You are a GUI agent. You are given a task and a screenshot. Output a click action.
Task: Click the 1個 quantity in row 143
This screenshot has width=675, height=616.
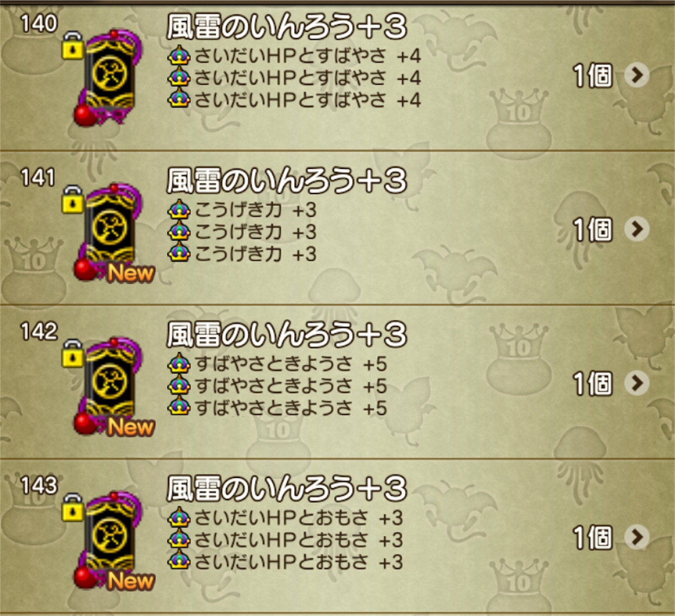point(592,537)
